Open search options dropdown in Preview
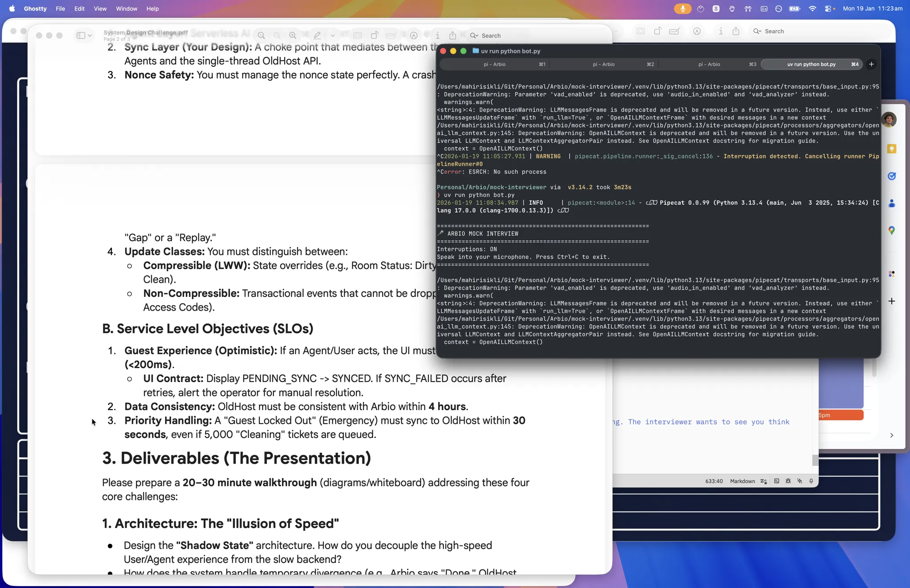Screen dimensions: 910x588 (x=477, y=35)
